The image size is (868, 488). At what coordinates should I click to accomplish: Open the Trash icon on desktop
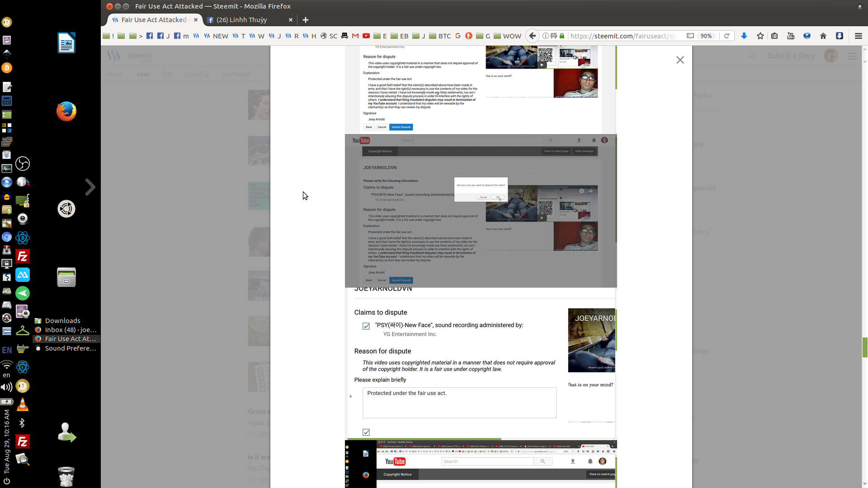click(66, 476)
